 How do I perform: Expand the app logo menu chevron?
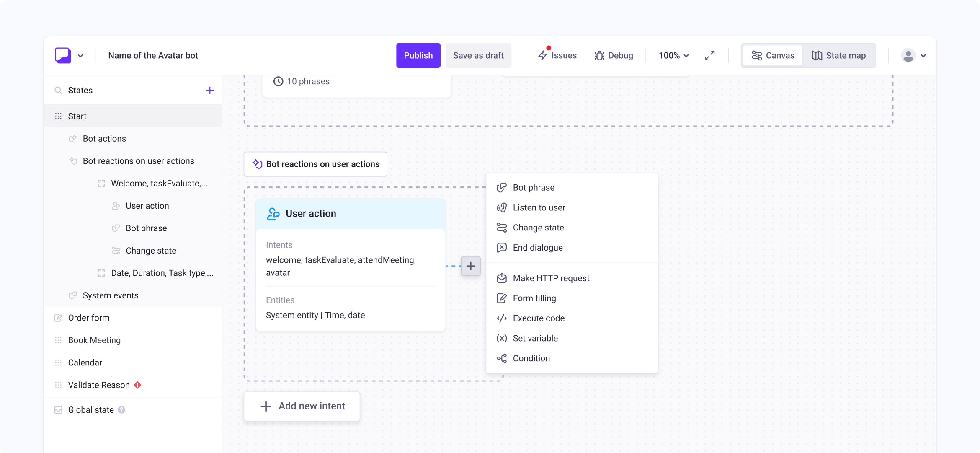(x=80, y=56)
